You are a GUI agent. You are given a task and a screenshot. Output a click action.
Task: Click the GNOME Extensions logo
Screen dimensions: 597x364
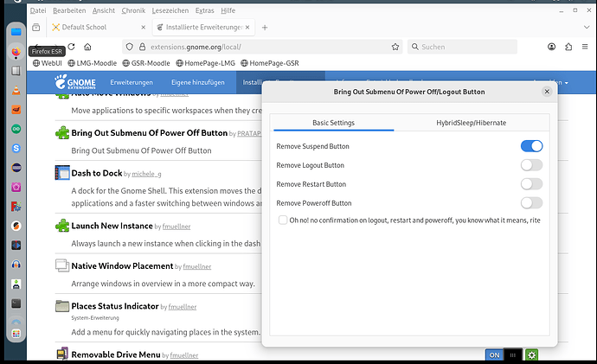coord(75,82)
